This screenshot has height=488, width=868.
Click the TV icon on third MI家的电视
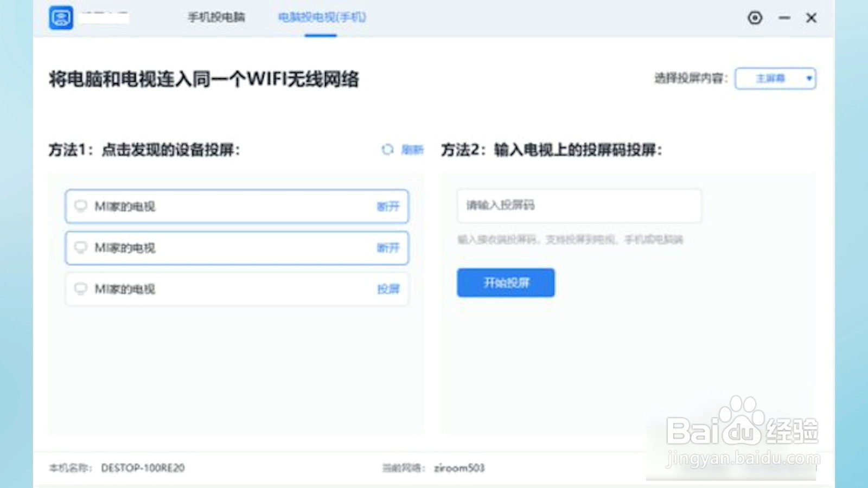(x=81, y=289)
